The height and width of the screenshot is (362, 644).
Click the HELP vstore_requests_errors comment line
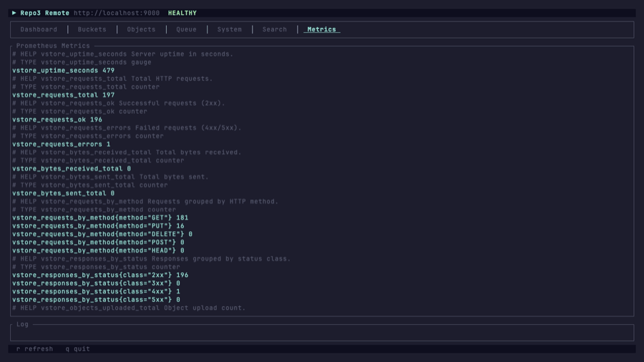127,128
